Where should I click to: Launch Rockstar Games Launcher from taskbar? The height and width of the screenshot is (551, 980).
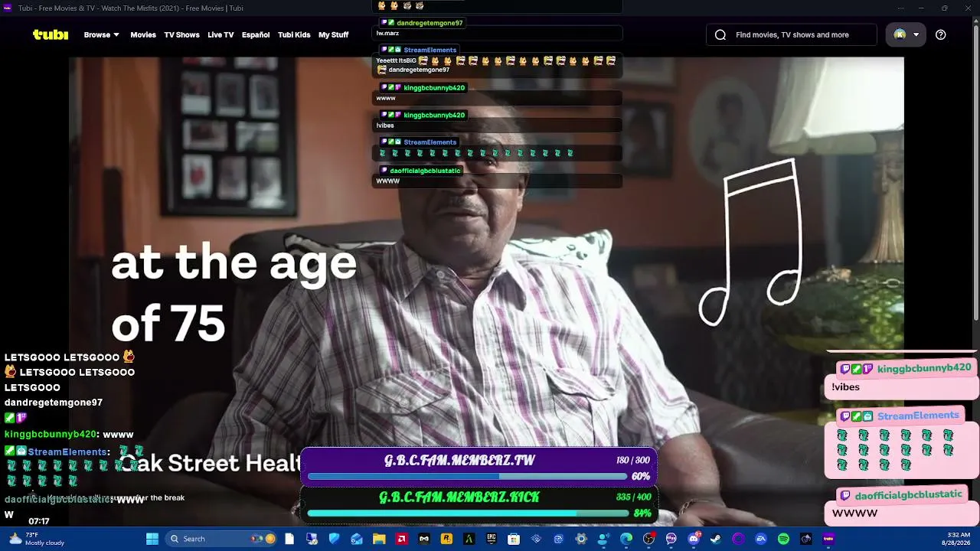446,539
